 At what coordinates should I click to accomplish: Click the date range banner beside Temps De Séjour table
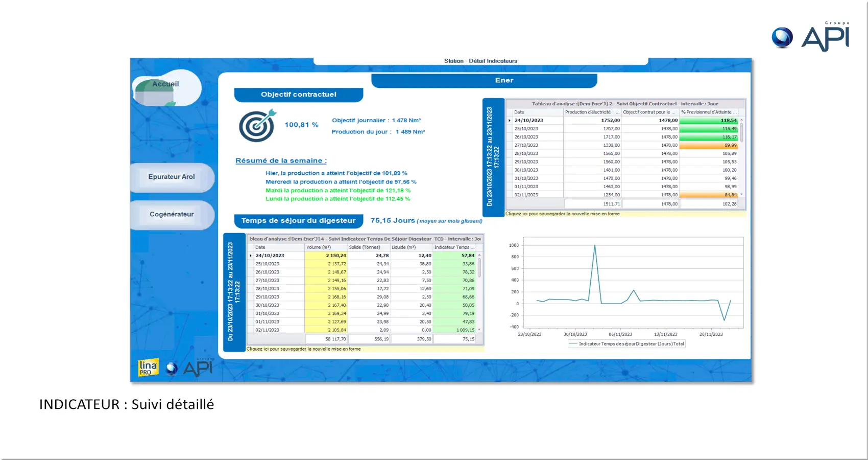tap(234, 292)
